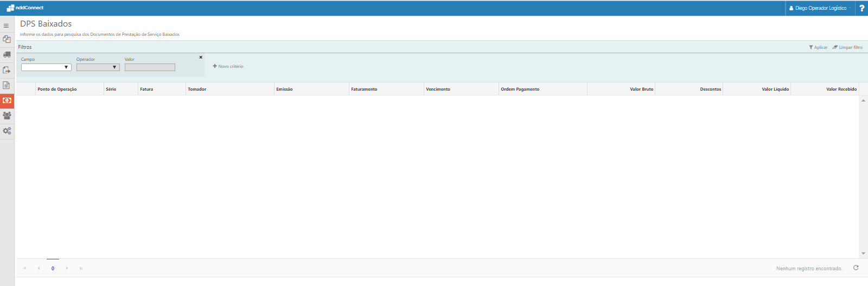Click 'Nenhum registro encontrado.' status text
Screen dimensions: 868x286
[809, 269]
